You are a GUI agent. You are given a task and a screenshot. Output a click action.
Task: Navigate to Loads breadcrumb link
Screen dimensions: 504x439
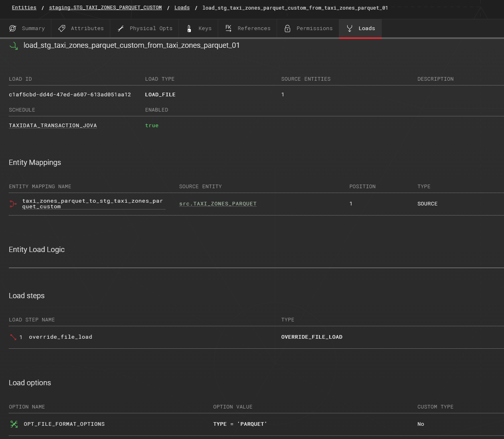[x=182, y=8]
